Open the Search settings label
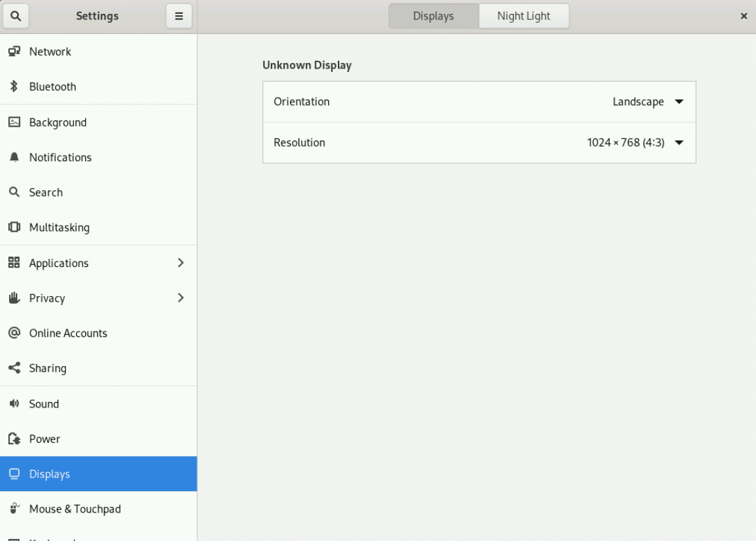756x541 pixels. [46, 192]
